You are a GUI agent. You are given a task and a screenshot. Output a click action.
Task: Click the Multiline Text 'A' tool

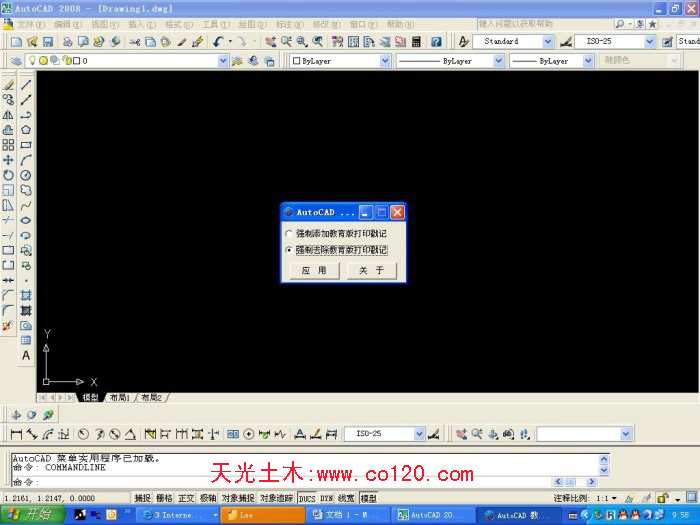click(26, 355)
